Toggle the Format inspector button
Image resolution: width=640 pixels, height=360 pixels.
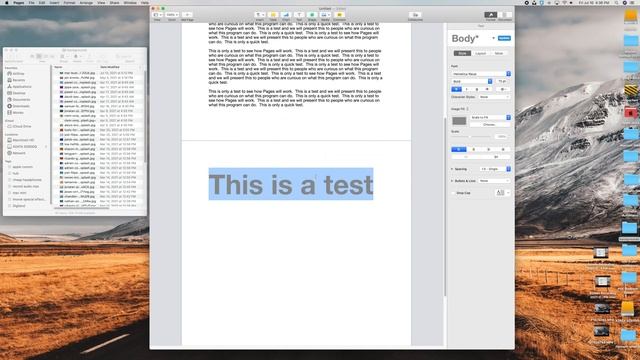tap(491, 15)
